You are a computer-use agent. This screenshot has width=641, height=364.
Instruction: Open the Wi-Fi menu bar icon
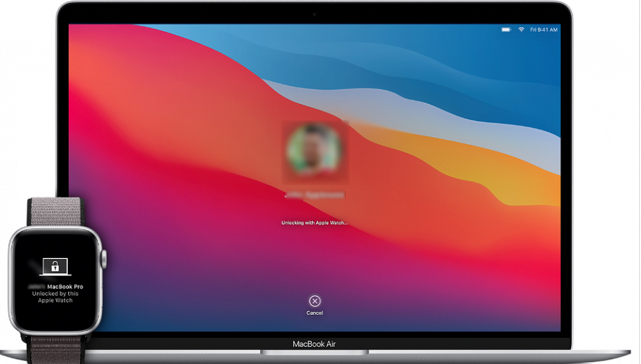coord(520,29)
